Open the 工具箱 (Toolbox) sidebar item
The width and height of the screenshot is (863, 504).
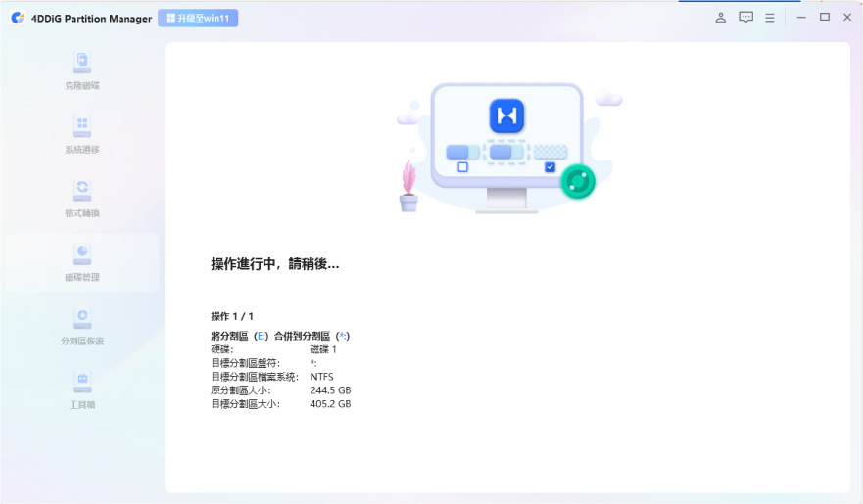pyautogui.click(x=82, y=390)
